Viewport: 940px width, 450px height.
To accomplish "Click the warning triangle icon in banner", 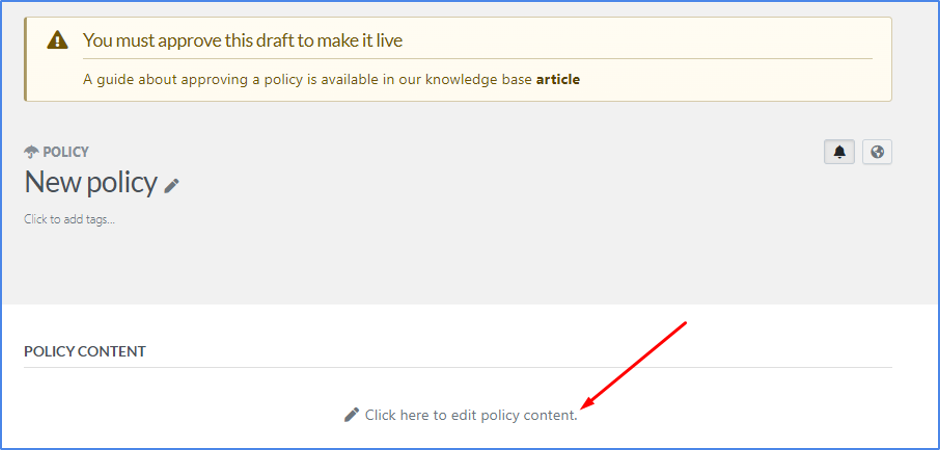I will pos(58,40).
